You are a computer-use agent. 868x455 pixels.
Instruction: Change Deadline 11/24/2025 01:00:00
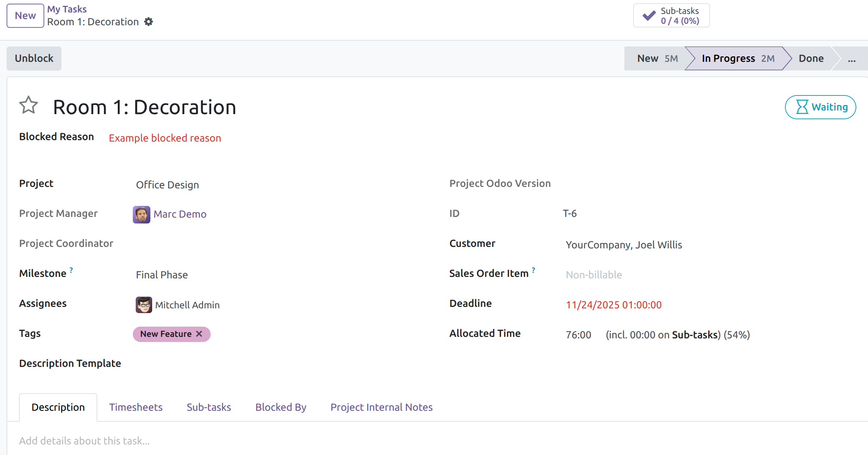pyautogui.click(x=614, y=305)
